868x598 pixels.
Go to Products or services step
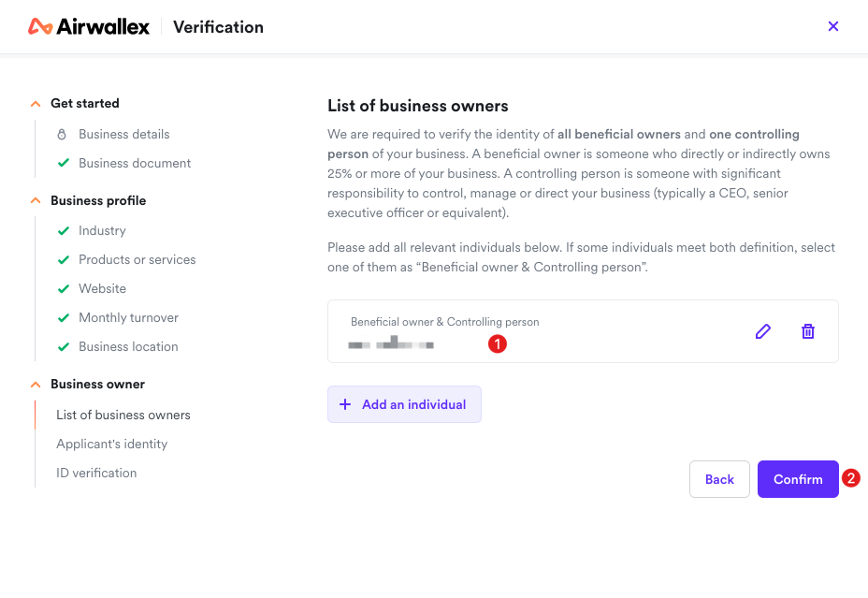[137, 259]
